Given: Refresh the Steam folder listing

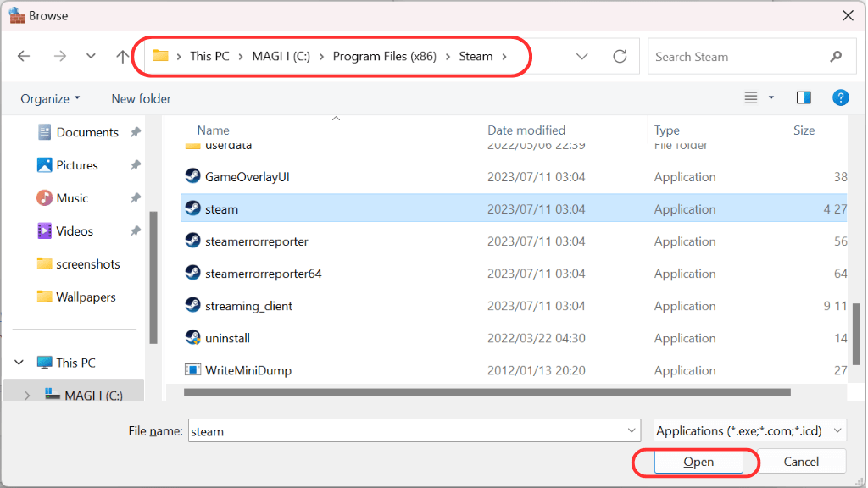Looking at the screenshot, I should pyautogui.click(x=620, y=57).
